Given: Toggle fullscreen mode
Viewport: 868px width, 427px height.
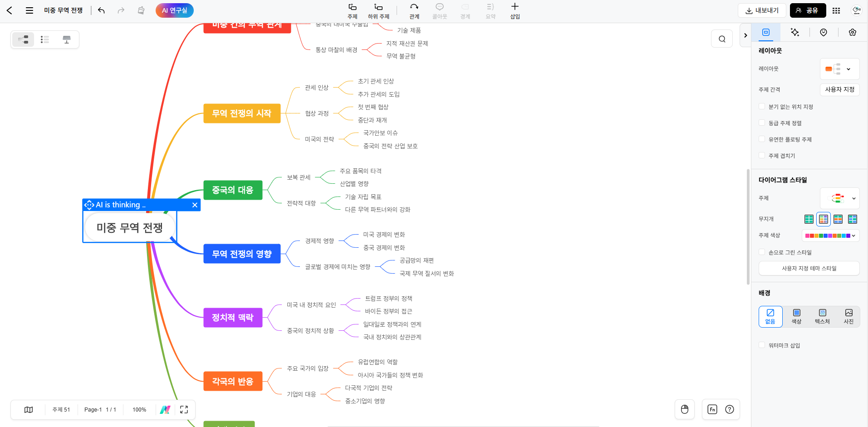Looking at the screenshot, I should click(x=184, y=410).
